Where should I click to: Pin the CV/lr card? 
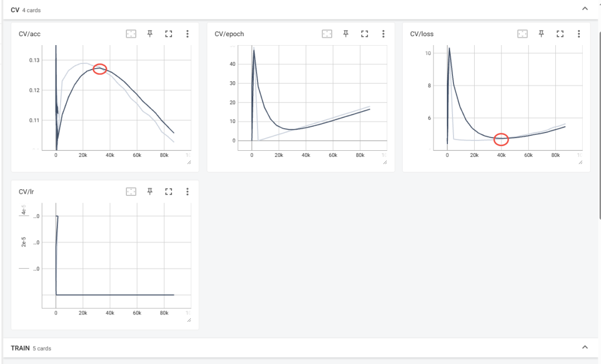tap(150, 191)
